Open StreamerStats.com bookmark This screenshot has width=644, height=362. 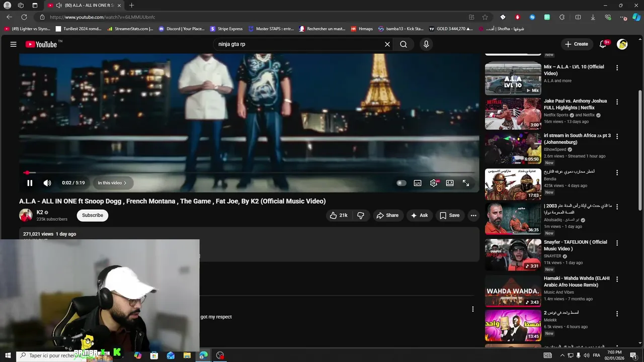point(130,29)
